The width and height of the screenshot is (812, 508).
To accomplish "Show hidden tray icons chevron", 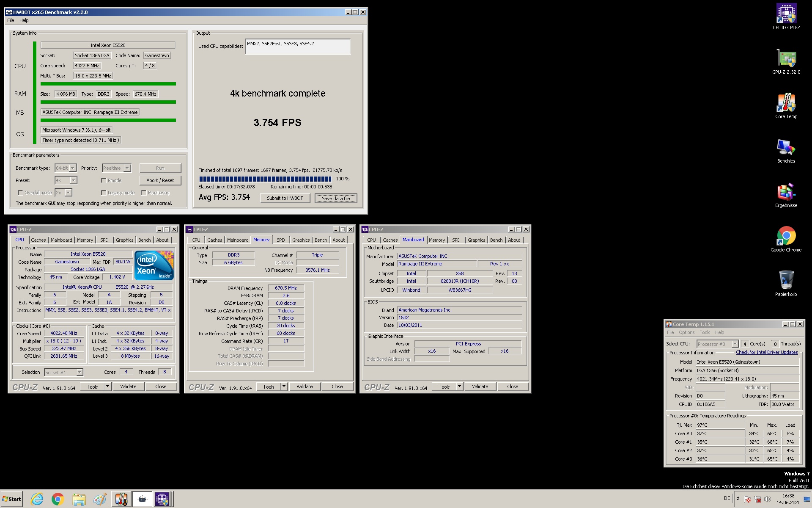I will (x=738, y=499).
